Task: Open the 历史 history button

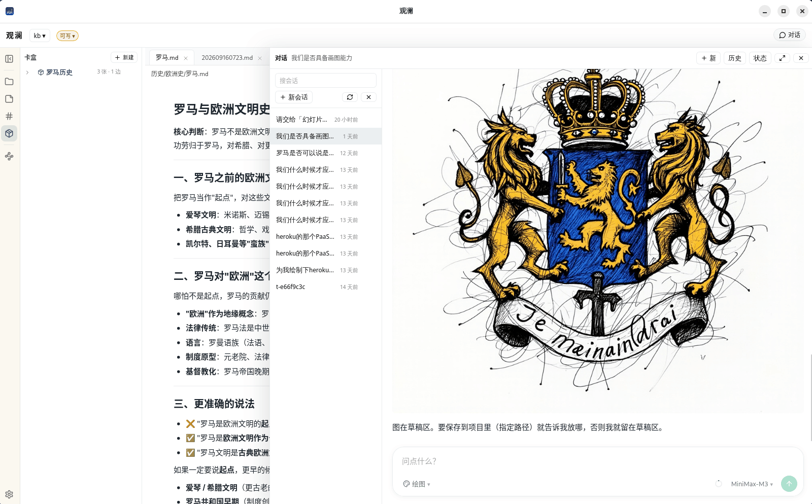Action: pos(735,58)
